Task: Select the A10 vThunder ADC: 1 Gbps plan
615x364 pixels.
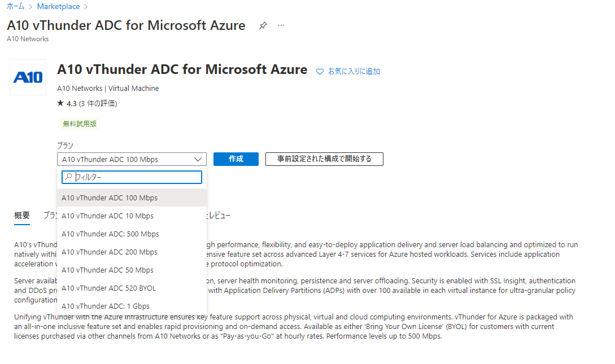Action: [x=106, y=306]
